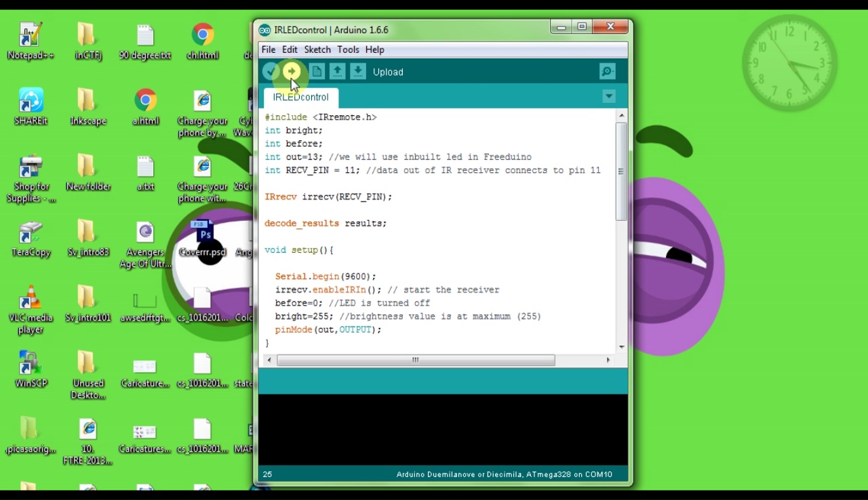Select the IRLEDcontrol sketch tab

300,97
